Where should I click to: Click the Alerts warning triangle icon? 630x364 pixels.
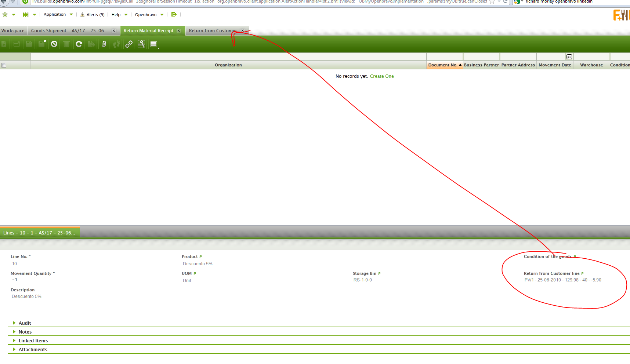pyautogui.click(x=83, y=15)
